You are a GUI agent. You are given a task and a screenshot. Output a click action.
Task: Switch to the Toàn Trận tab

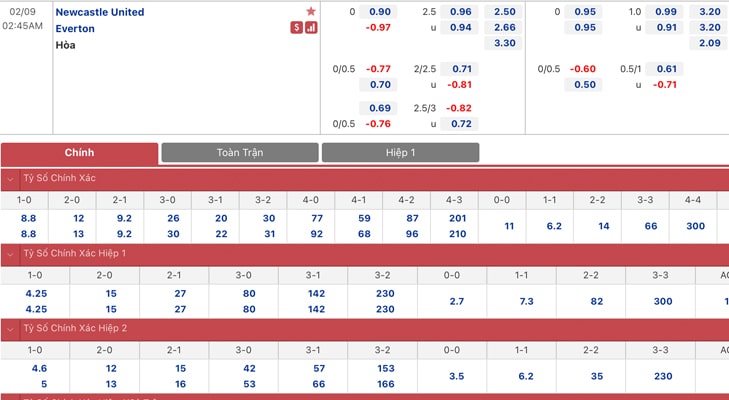(240, 153)
